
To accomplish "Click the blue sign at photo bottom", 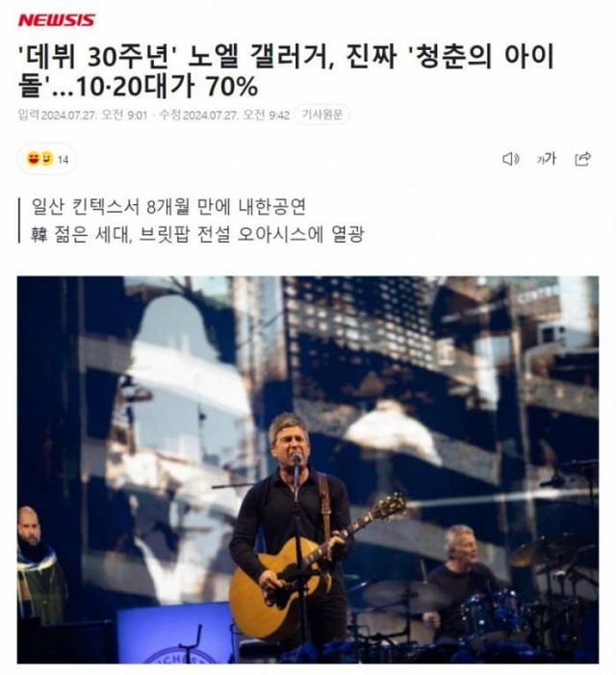I will (174, 633).
